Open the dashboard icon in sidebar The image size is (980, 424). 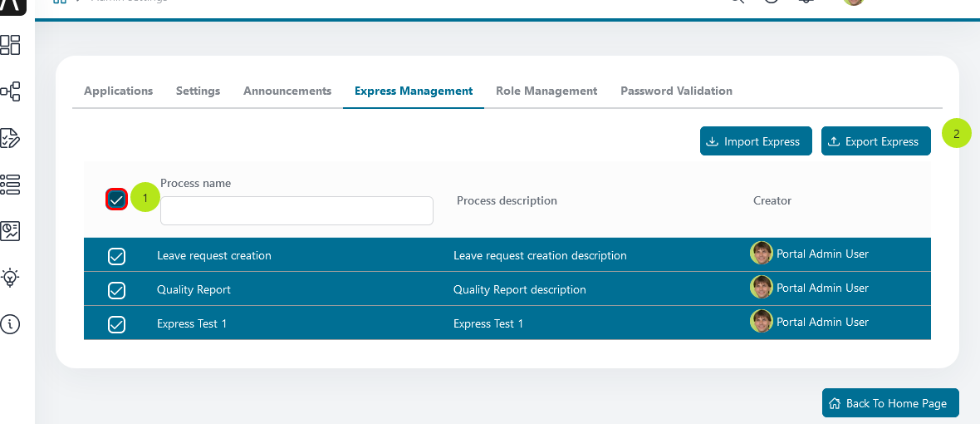point(10,44)
